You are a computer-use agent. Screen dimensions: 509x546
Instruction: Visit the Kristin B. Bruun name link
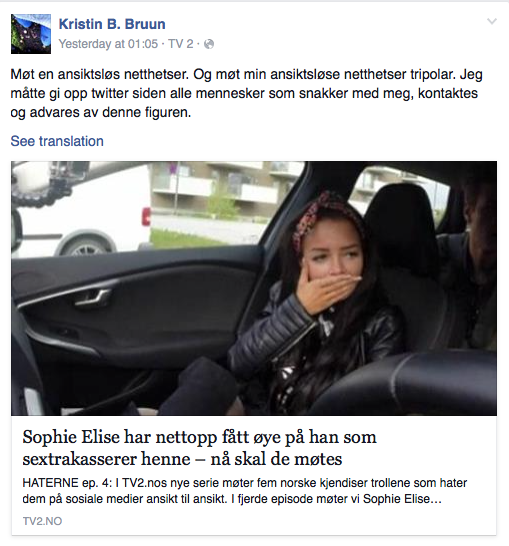click(x=112, y=24)
